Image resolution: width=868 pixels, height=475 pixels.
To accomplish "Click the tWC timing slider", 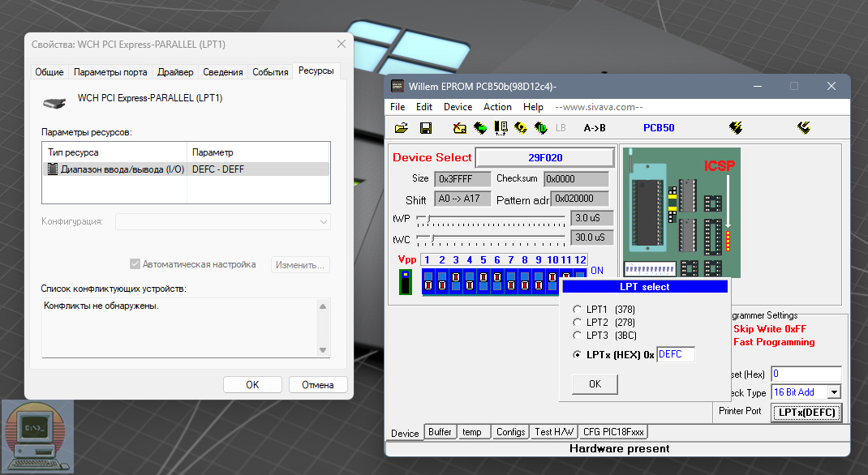I will pyautogui.click(x=432, y=238).
